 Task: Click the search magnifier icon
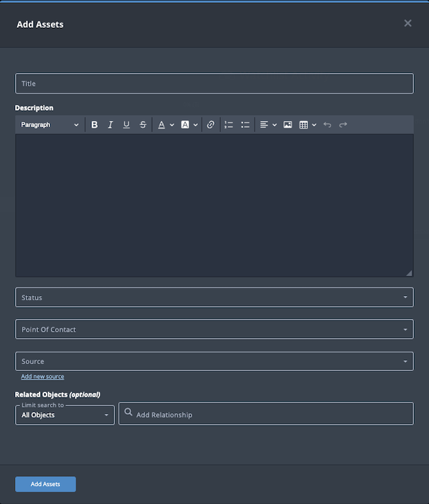pos(128,412)
